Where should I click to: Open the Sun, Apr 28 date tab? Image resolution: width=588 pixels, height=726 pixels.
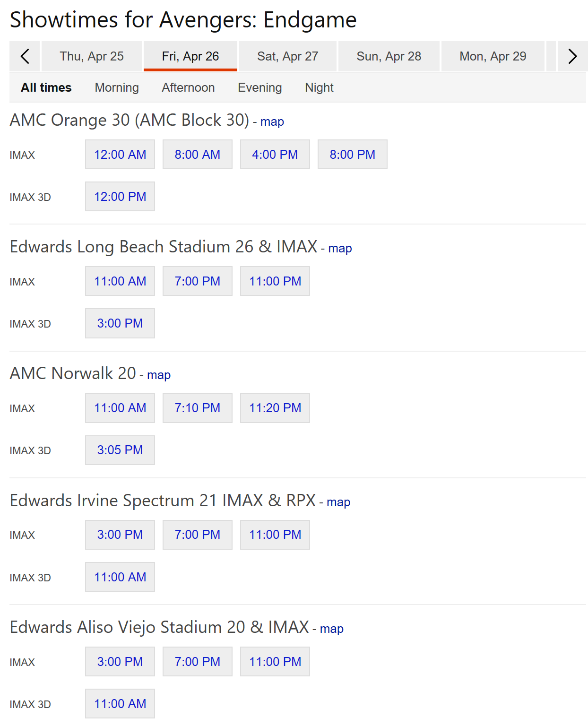[x=389, y=56]
